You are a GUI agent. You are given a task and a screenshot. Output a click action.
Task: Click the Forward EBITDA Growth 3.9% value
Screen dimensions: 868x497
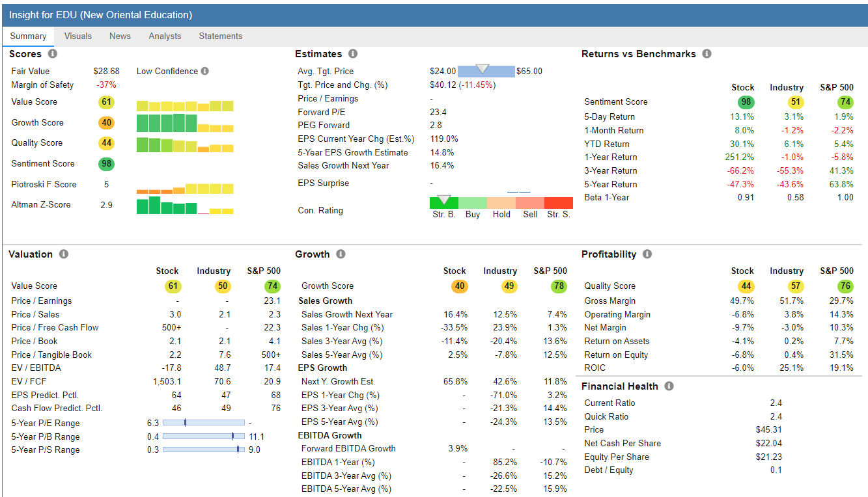458,449
